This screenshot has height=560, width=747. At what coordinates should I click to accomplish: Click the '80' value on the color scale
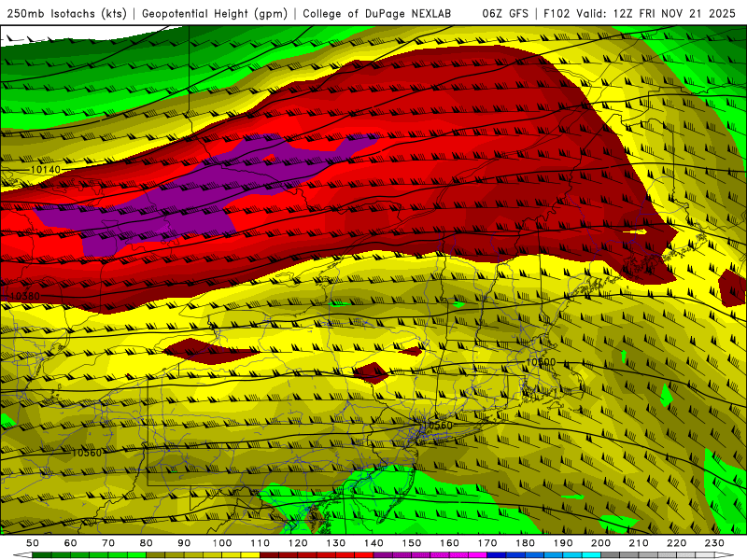click(147, 543)
